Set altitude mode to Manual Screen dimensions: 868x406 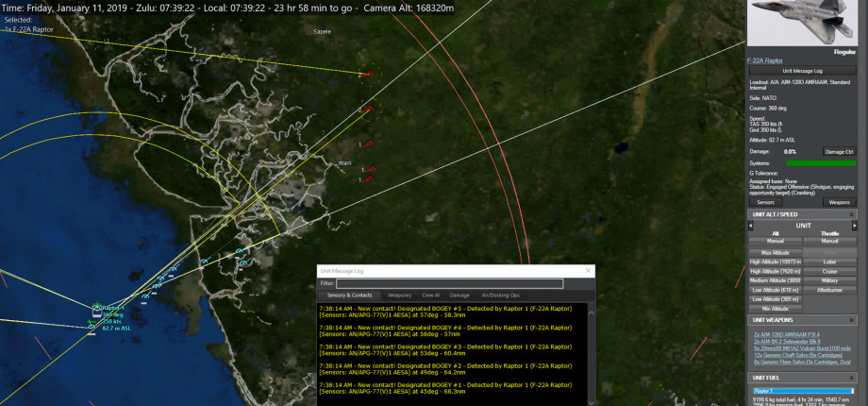776,241
